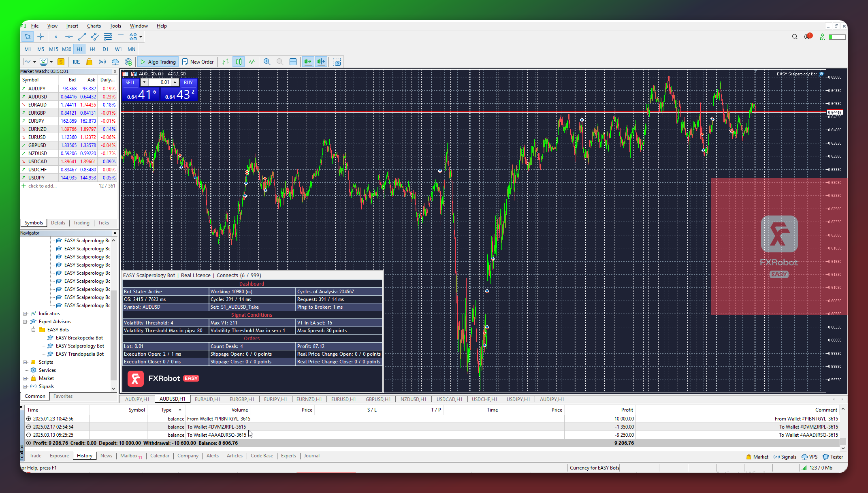Switch chart to candlesticks
This screenshot has width=868, height=493.
(x=239, y=62)
